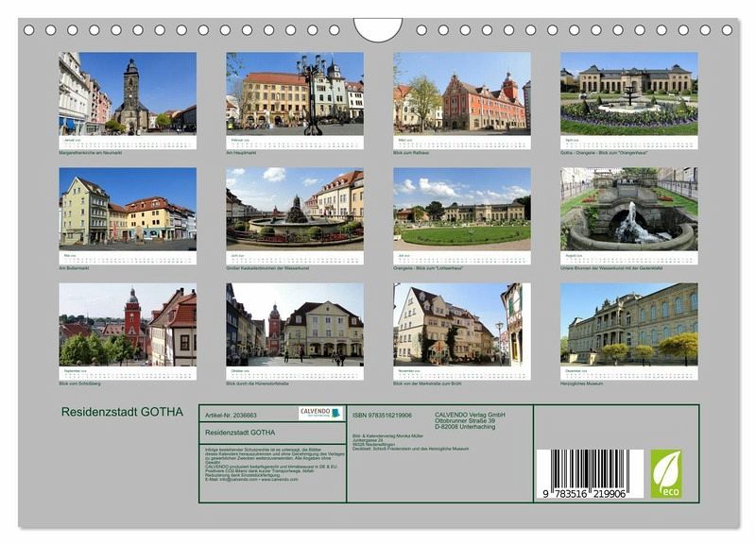Click the CALVENDO logo beside the article number

(320, 413)
